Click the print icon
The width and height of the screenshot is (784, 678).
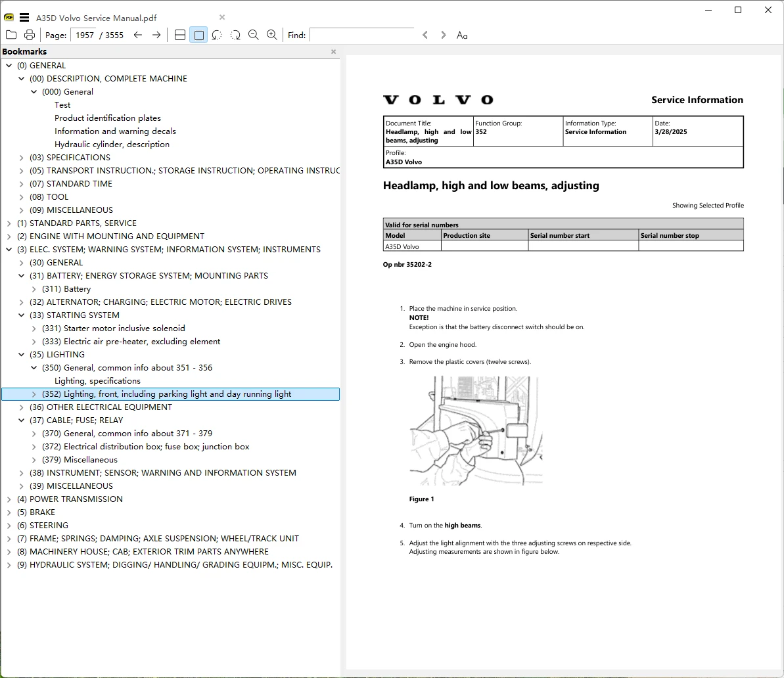click(x=30, y=35)
